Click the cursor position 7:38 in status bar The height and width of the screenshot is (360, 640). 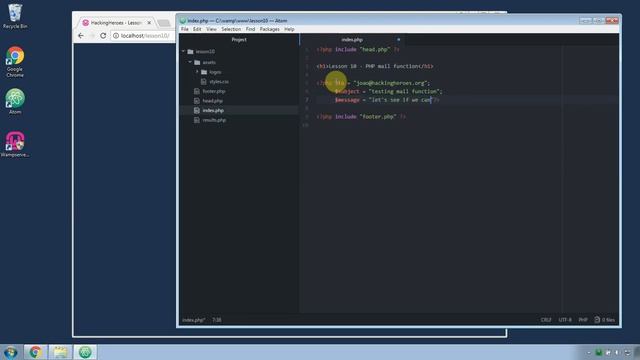(x=217, y=320)
